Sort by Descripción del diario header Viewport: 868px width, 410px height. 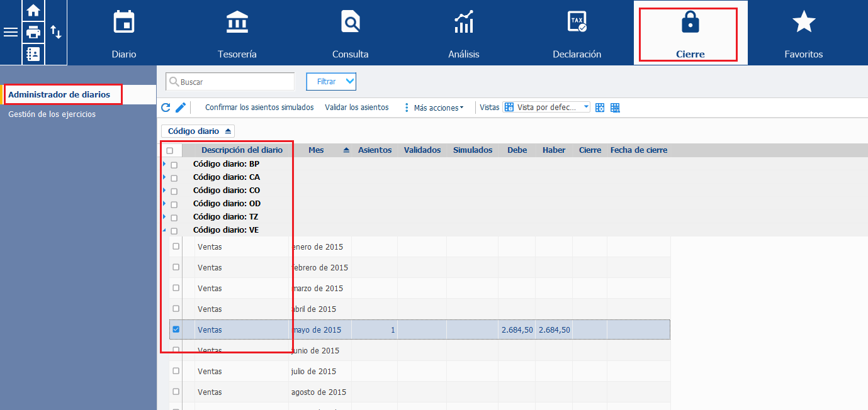point(242,150)
